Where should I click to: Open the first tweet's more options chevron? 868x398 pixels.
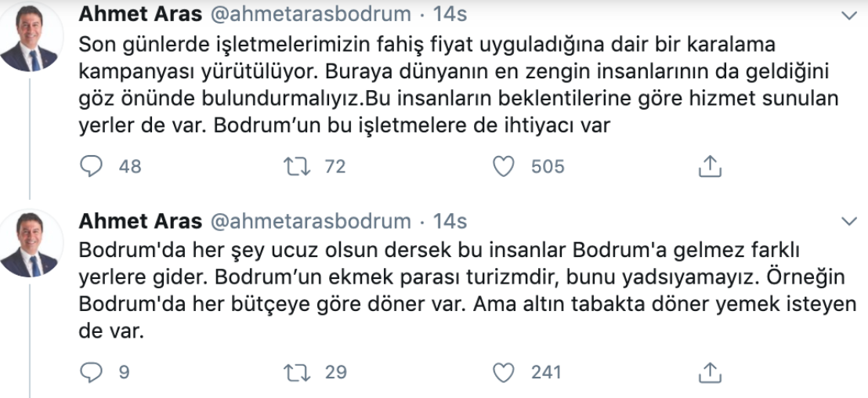coord(848,16)
